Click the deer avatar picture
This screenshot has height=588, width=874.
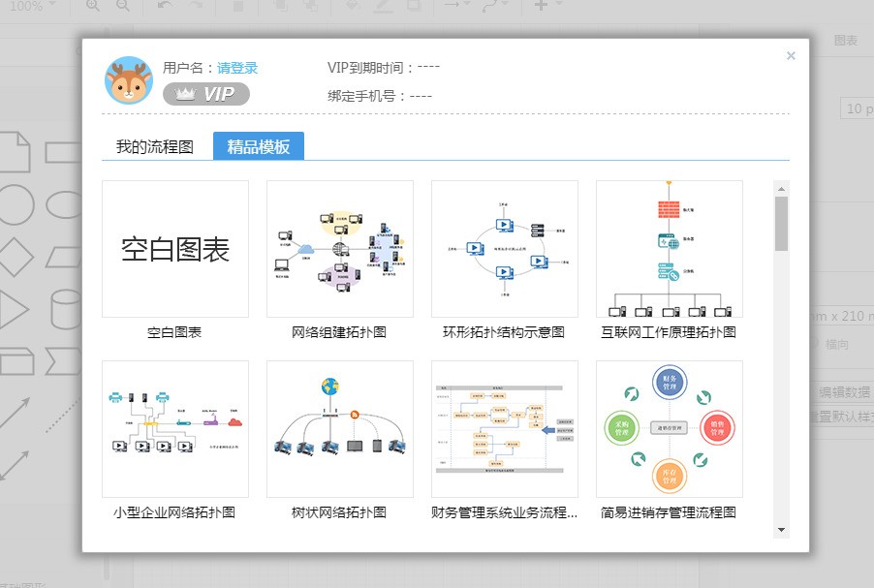coord(129,79)
